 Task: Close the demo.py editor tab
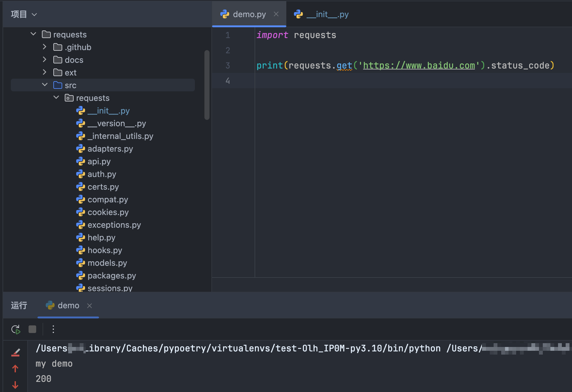coord(276,14)
